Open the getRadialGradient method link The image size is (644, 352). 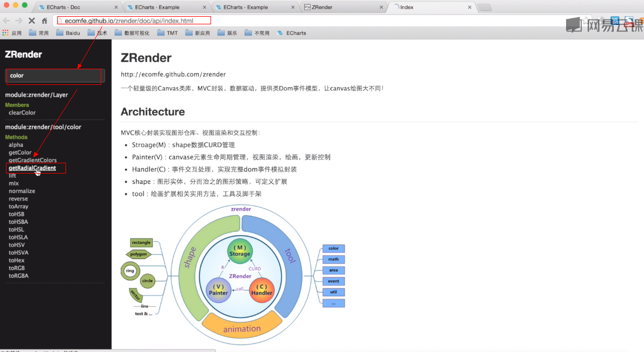(35, 168)
